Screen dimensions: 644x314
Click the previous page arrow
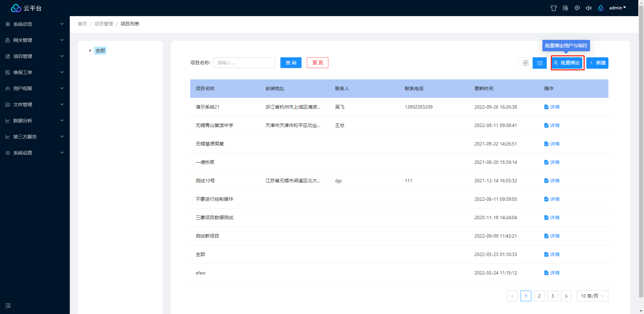coord(512,296)
